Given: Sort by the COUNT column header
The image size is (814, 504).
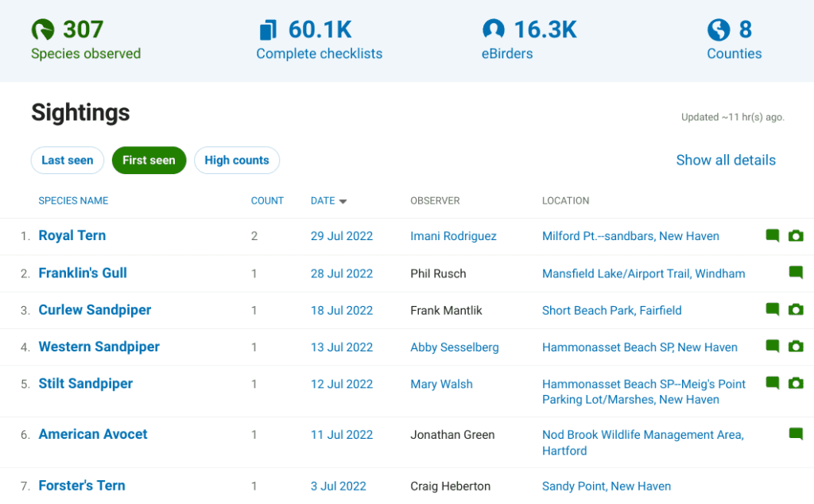Looking at the screenshot, I should pos(267,201).
